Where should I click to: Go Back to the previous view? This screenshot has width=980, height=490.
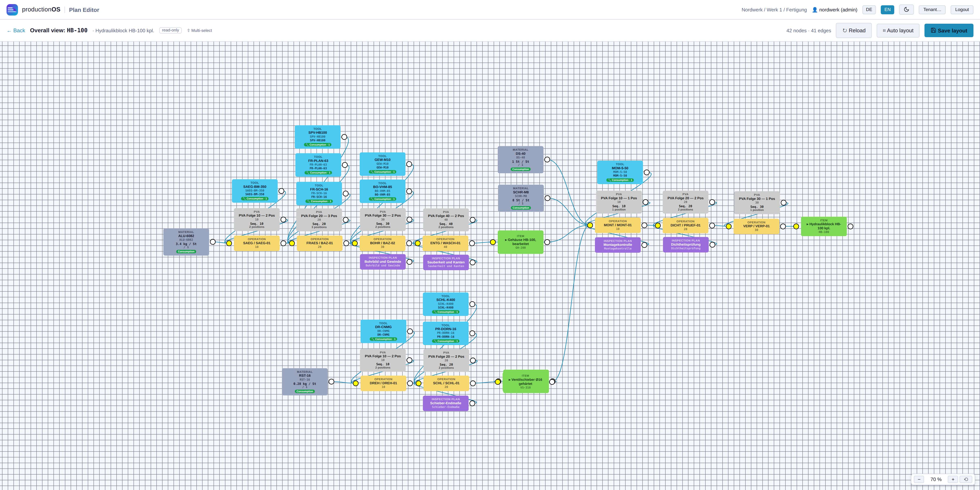(16, 30)
